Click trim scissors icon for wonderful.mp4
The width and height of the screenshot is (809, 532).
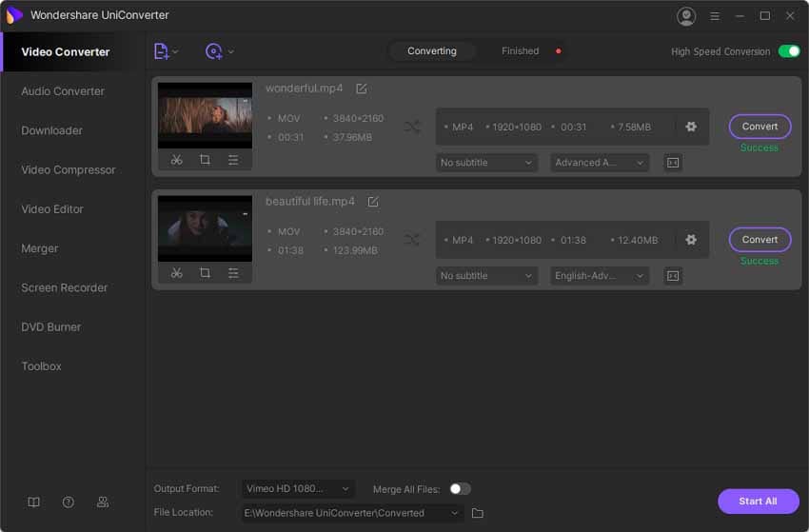click(x=176, y=160)
